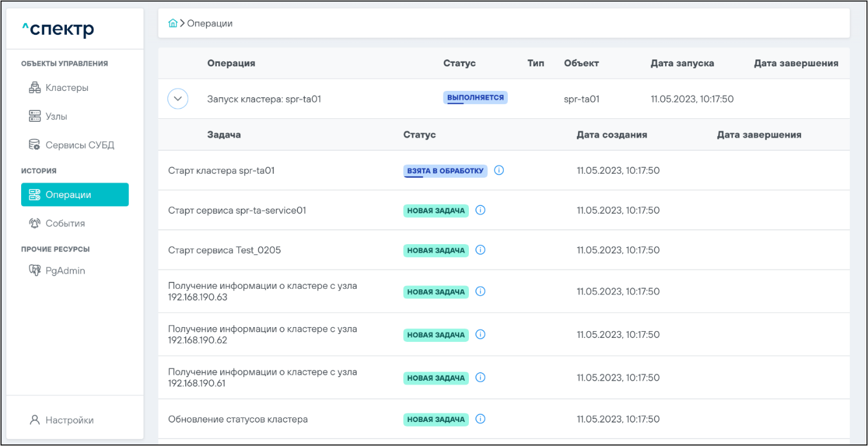Click info icon for Старт сервиса Test_0205

pos(480,250)
